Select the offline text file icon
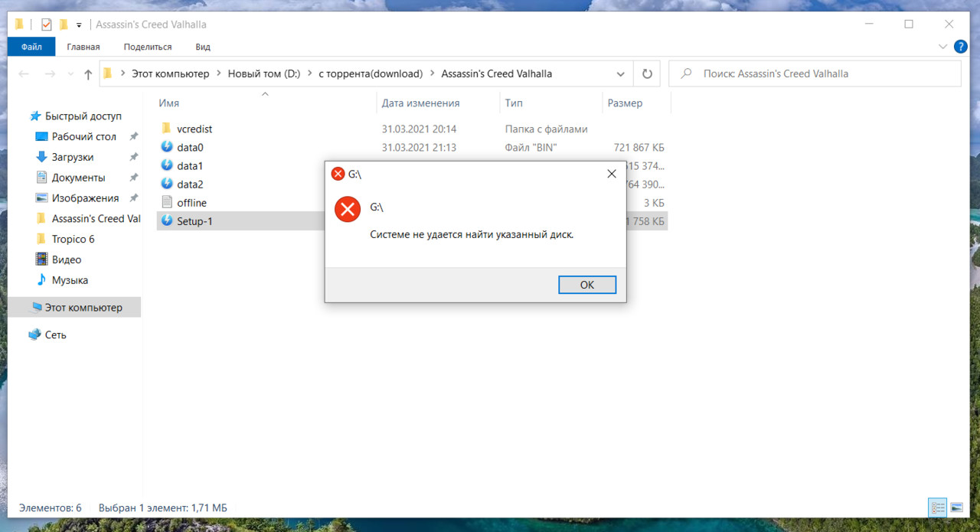Image resolution: width=980 pixels, height=532 pixels. click(x=167, y=202)
